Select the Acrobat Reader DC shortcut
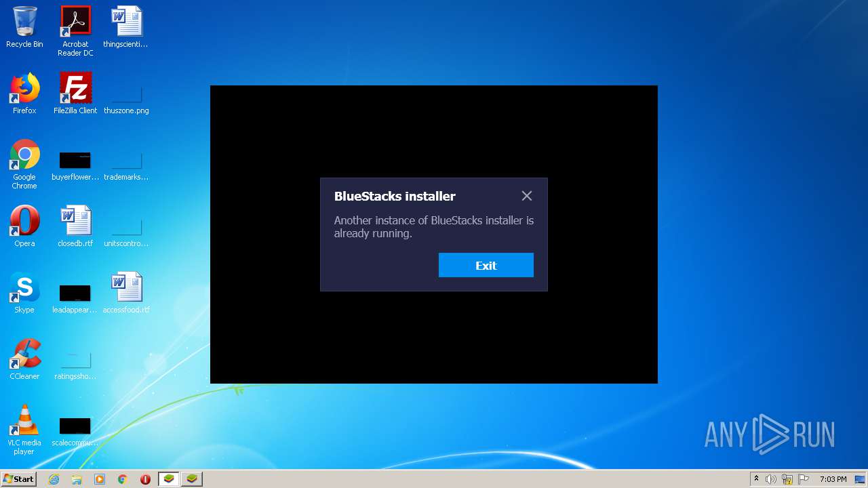The width and height of the screenshot is (868, 488). pos(75,31)
